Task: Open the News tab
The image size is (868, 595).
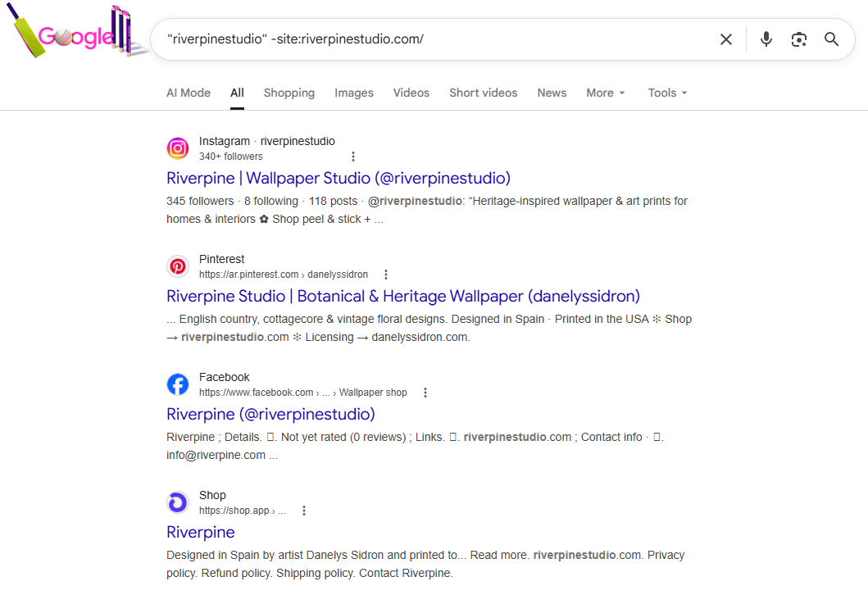Action: tap(552, 93)
